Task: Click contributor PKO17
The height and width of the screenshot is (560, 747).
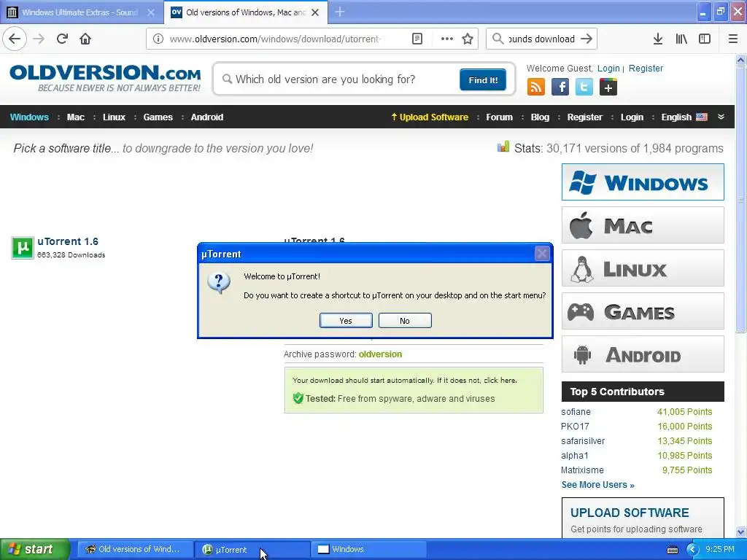Action: tap(575, 427)
